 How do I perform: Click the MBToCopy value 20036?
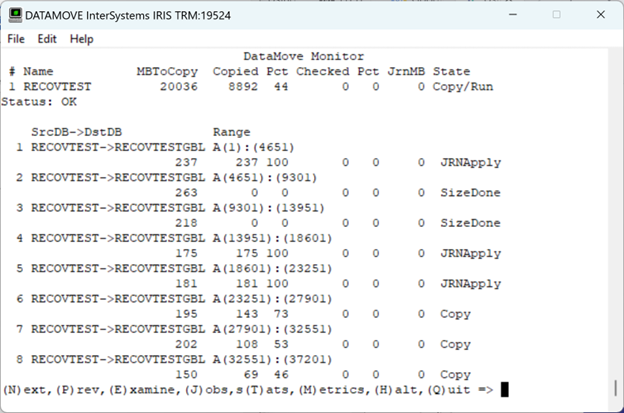[x=178, y=86]
